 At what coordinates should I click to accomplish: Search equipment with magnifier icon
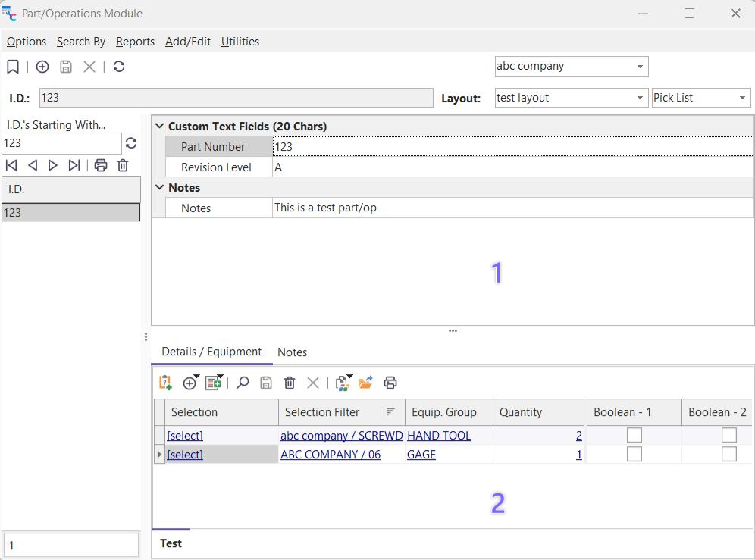243,383
